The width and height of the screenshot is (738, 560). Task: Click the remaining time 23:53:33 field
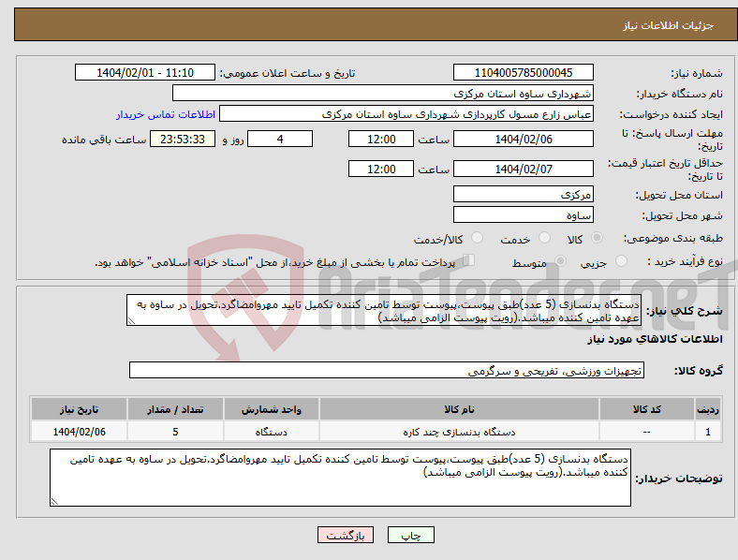tap(183, 139)
